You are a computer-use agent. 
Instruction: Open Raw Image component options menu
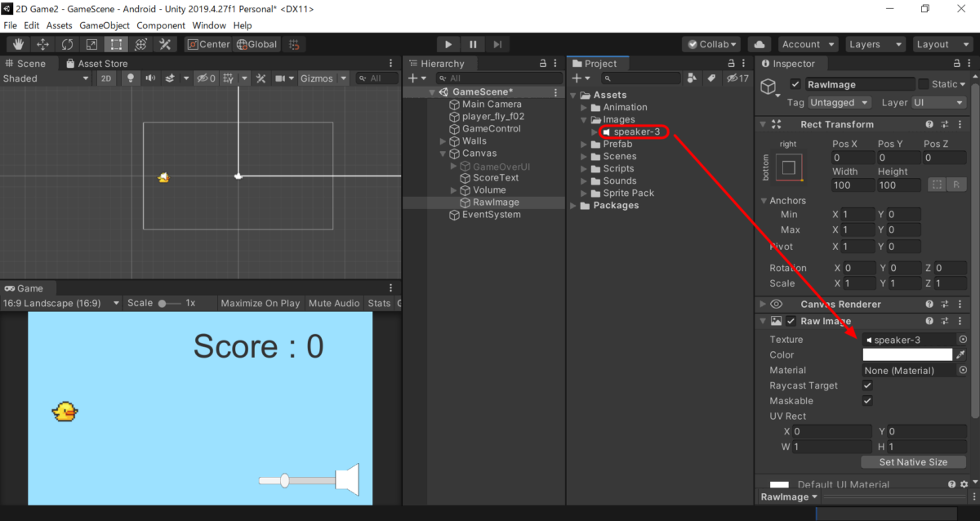tap(960, 321)
